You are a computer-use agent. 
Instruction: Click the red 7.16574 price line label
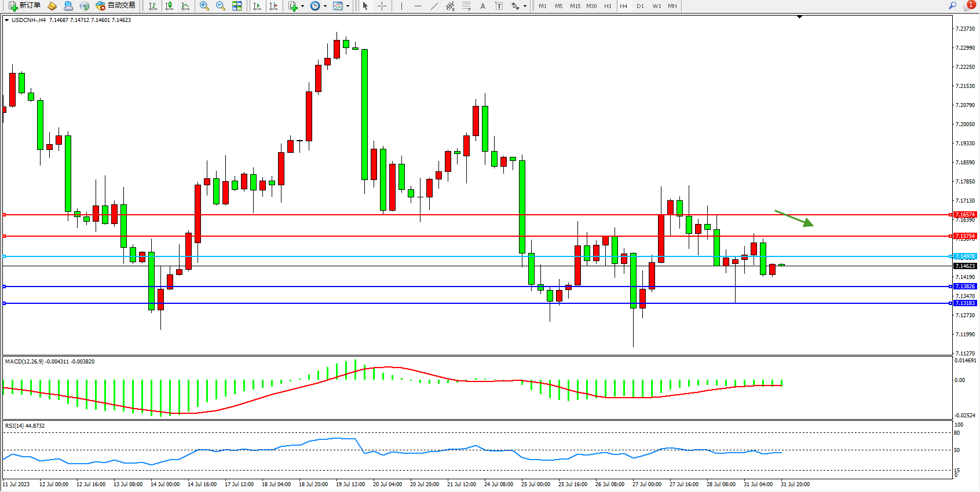tap(965, 215)
